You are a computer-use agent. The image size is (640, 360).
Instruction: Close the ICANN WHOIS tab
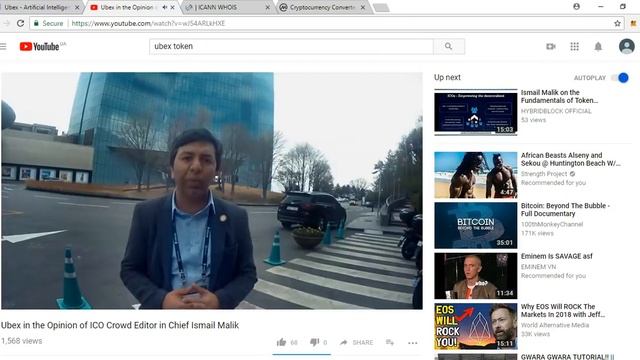pyautogui.click(x=268, y=7)
